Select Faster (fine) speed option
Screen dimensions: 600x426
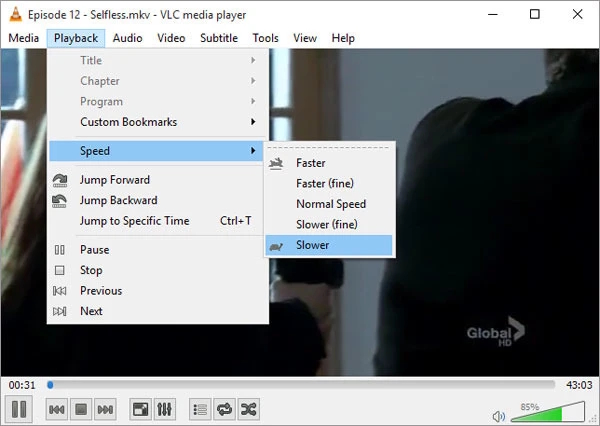[x=329, y=183]
